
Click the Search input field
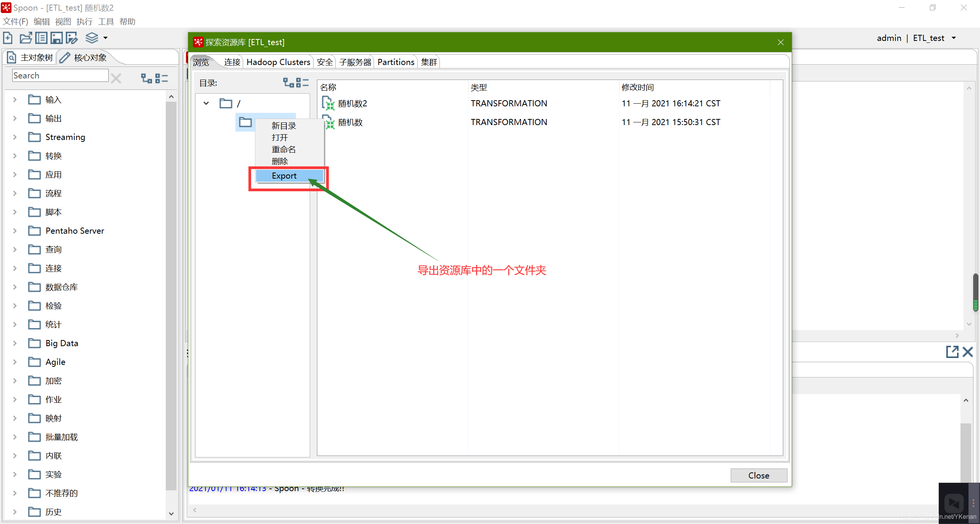(60, 75)
